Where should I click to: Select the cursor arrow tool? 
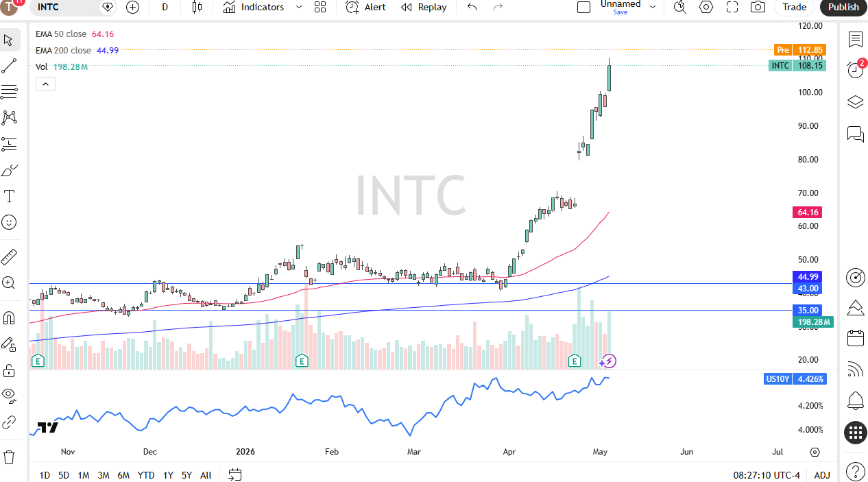pyautogui.click(x=9, y=40)
